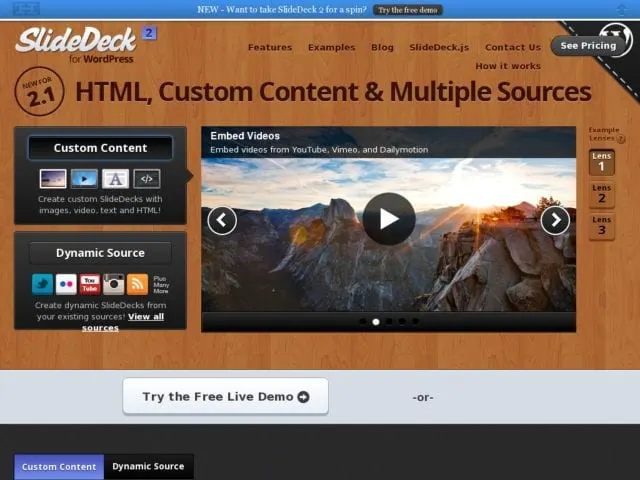The height and width of the screenshot is (480, 640).
Task: Click the Example Lenses help question mark
Action: [621, 139]
